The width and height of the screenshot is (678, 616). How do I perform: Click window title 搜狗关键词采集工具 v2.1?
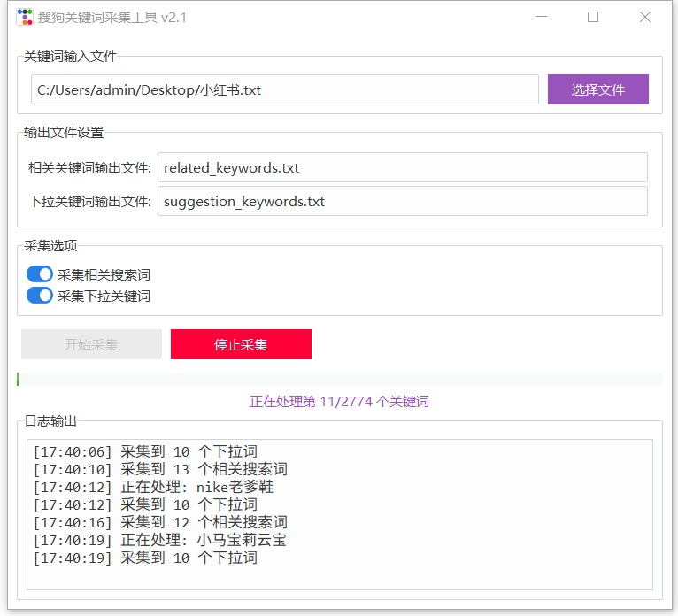pyautogui.click(x=112, y=18)
